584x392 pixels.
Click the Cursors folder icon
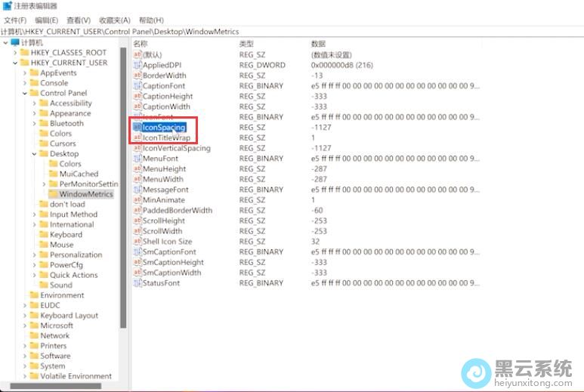tap(44, 144)
